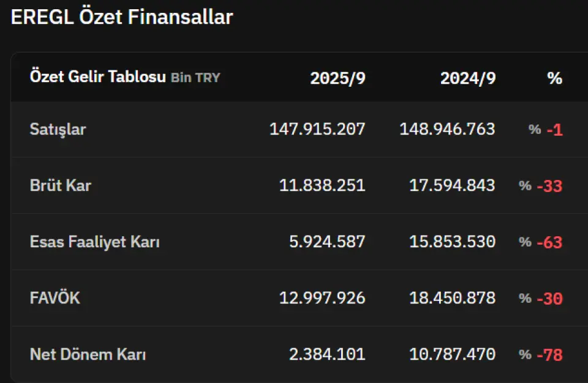Click the 15.853.530 operating profit value
The height and width of the screenshot is (383, 588).
click(452, 242)
